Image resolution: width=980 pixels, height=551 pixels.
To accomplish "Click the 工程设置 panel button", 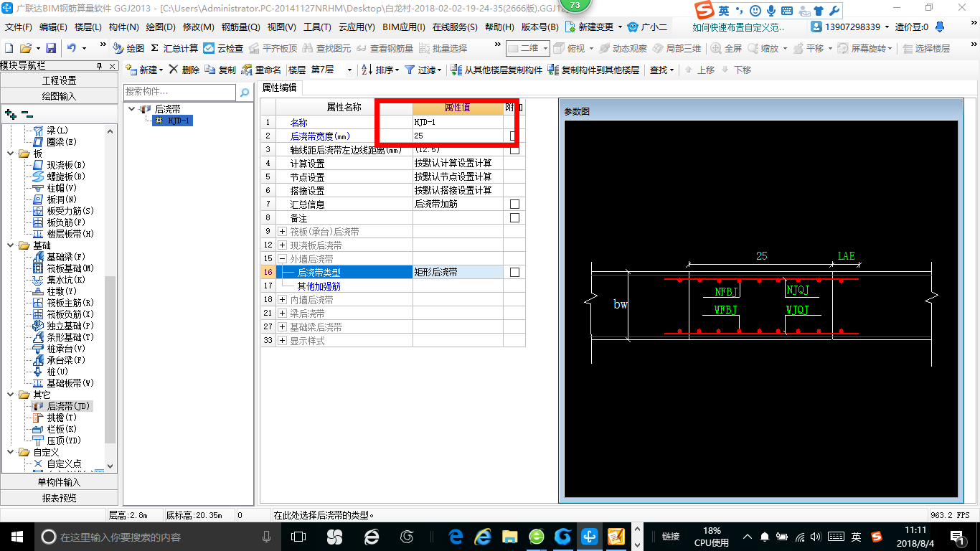I will coord(60,80).
